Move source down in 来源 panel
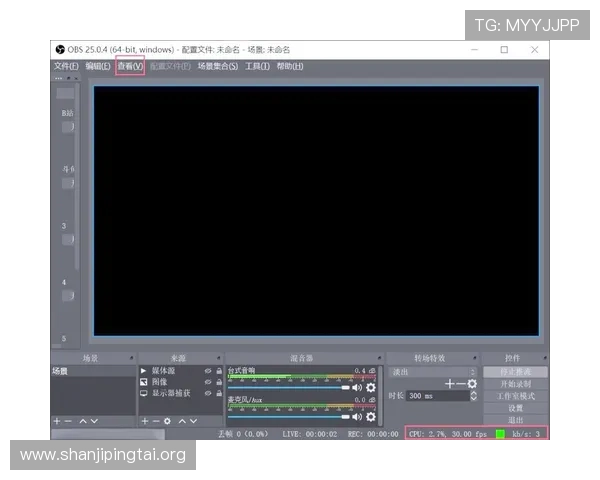The image size is (600, 480). click(194, 421)
